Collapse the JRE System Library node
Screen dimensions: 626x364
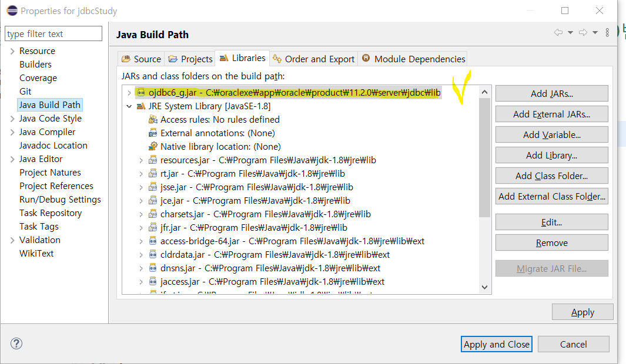[x=129, y=106]
